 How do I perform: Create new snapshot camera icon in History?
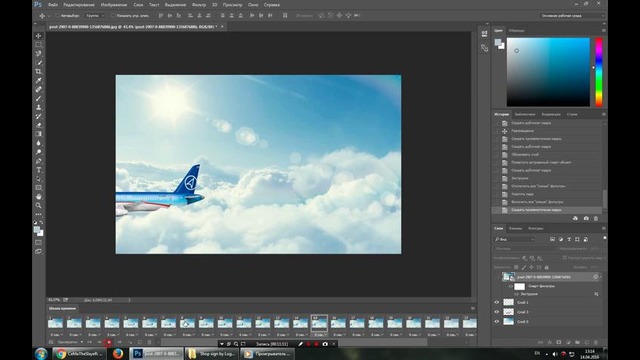click(586, 218)
